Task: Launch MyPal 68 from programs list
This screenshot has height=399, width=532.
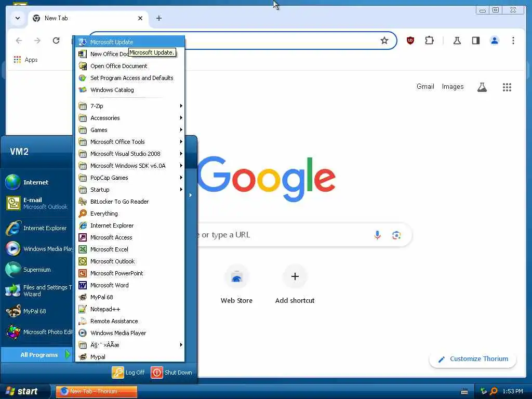Action: click(130, 297)
